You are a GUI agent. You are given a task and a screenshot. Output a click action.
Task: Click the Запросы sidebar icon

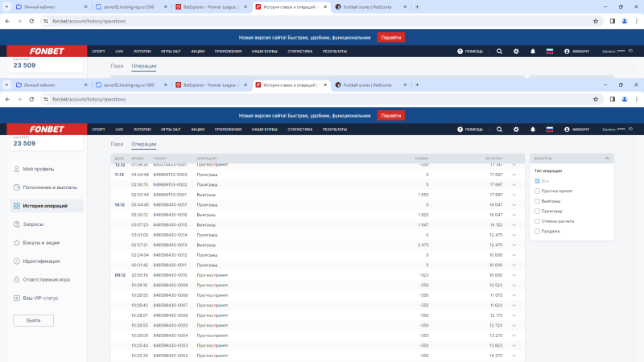click(x=16, y=224)
